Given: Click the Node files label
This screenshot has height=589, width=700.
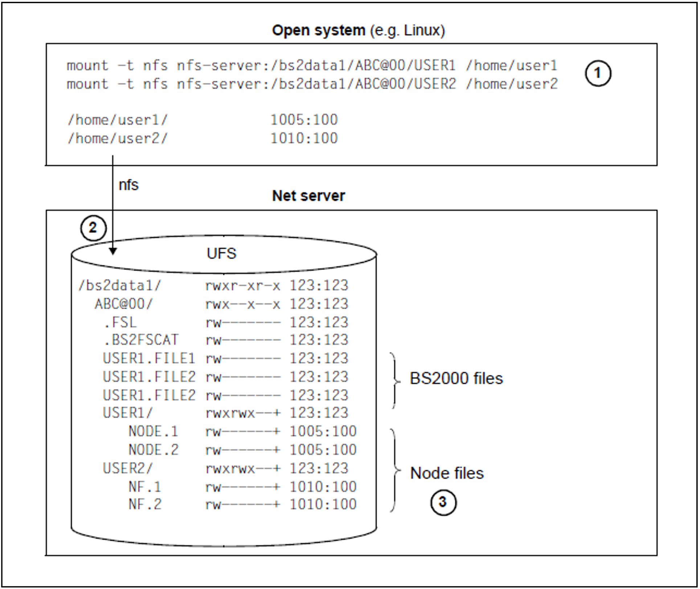Looking at the screenshot, I should click(x=447, y=473).
